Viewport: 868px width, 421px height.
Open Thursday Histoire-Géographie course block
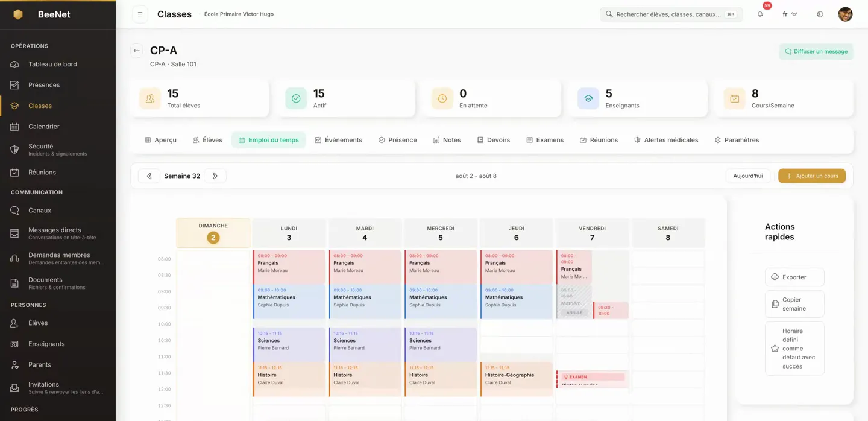click(x=517, y=379)
